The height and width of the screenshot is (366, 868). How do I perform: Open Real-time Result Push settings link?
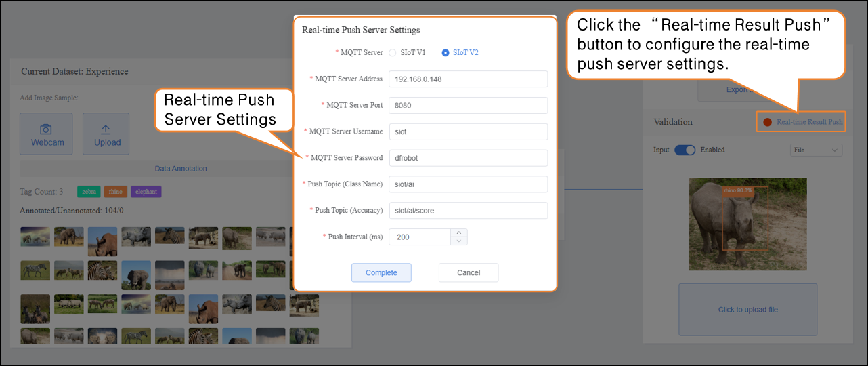pyautogui.click(x=810, y=122)
